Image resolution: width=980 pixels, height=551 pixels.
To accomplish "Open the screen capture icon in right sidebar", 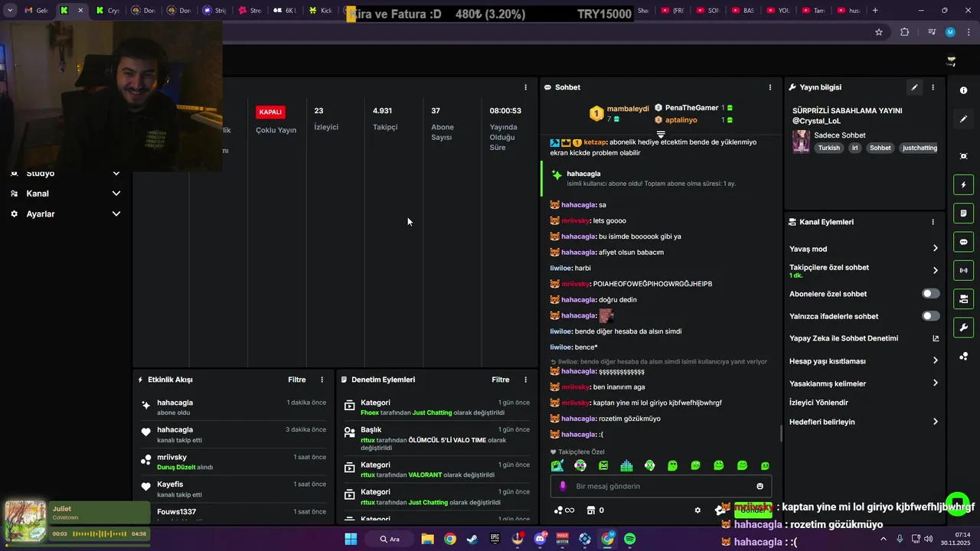I will click(x=963, y=156).
